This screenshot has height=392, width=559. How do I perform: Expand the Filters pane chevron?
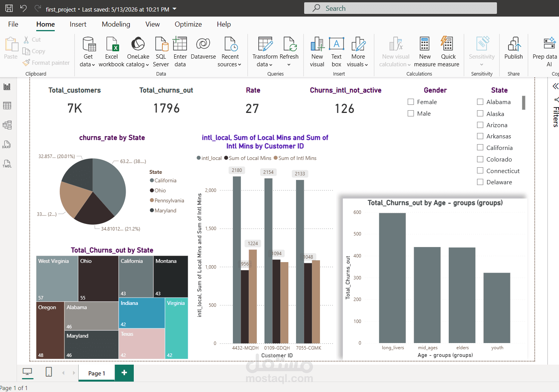555,86
